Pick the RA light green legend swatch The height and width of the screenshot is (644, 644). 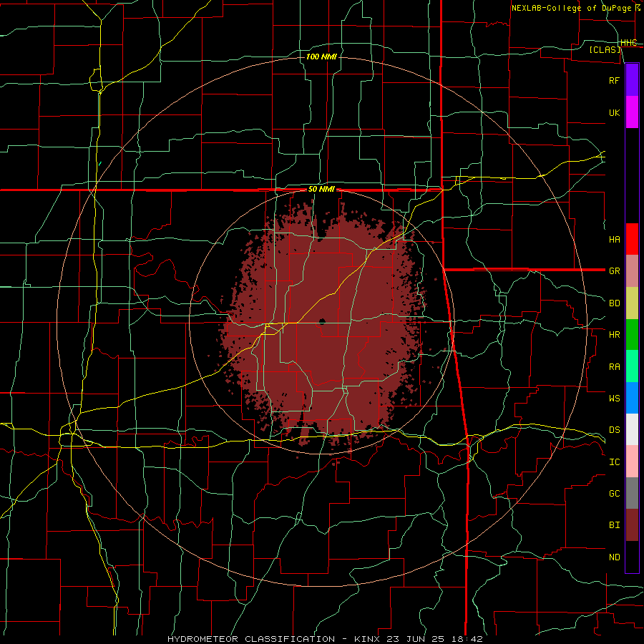point(632,366)
